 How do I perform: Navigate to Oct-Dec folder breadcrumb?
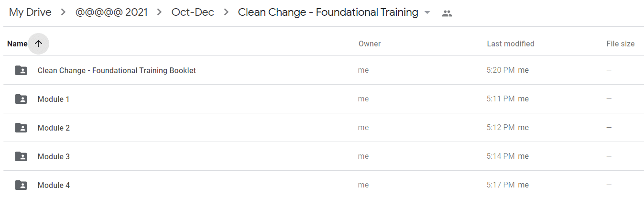tap(193, 12)
